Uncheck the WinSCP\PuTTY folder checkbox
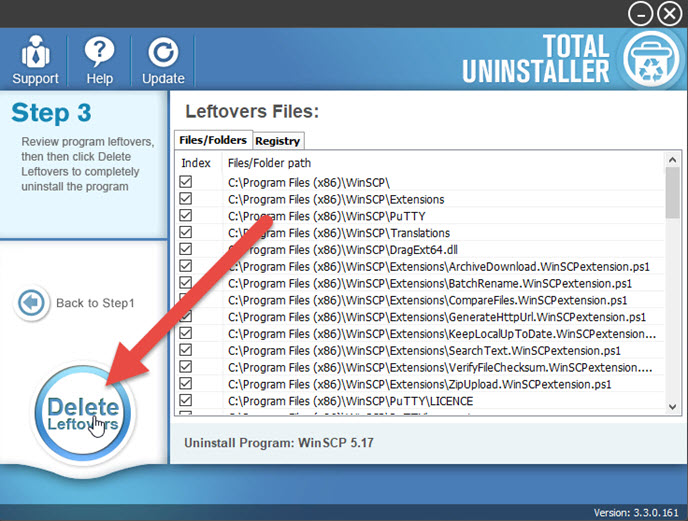 pos(186,216)
